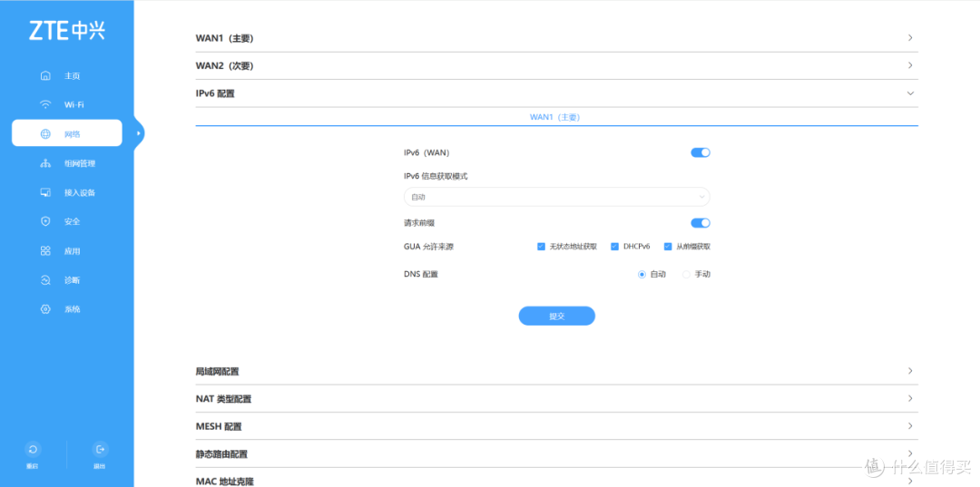Viewport: 980px width, 487px height.
Task: Click the diagnostics (诊断) icon
Action: 45,280
